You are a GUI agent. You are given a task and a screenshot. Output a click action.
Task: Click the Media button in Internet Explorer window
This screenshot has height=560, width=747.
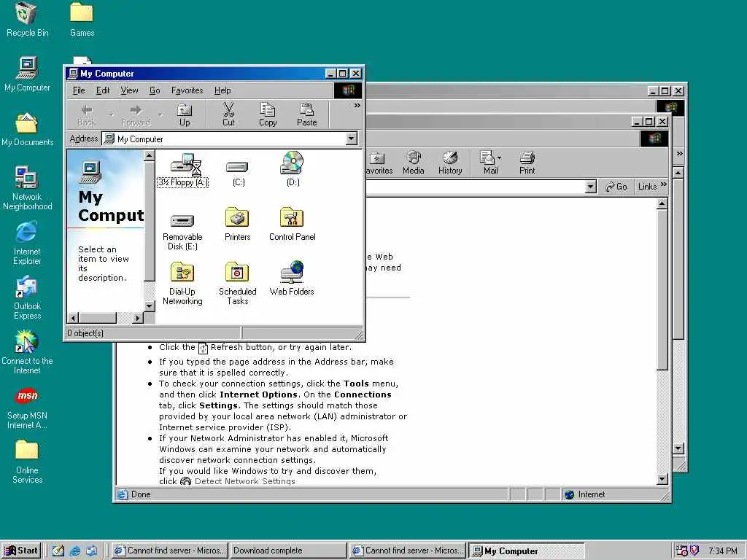413,163
